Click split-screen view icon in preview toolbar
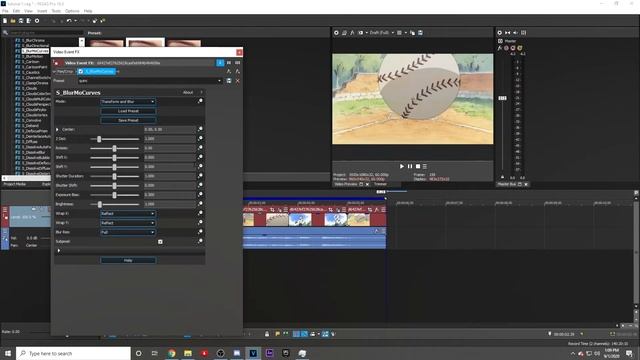The image size is (640, 360). click(361, 33)
